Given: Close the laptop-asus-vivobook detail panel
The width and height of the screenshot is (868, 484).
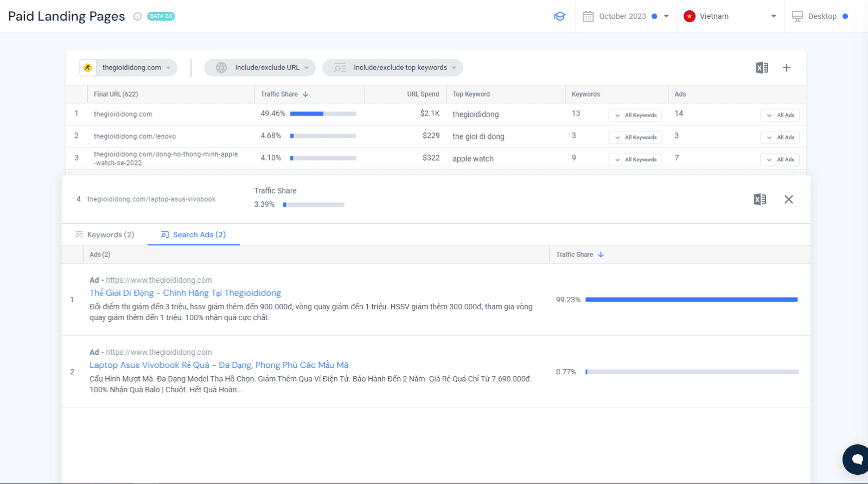Looking at the screenshot, I should 789,199.
